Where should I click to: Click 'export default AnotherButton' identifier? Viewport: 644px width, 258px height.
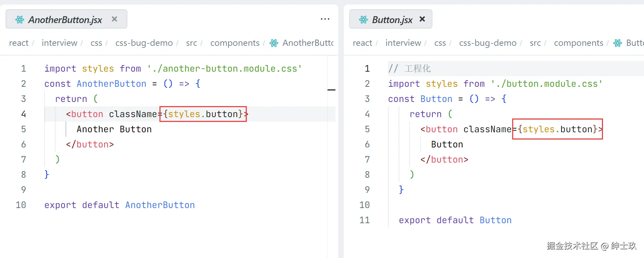pyautogui.click(x=160, y=205)
